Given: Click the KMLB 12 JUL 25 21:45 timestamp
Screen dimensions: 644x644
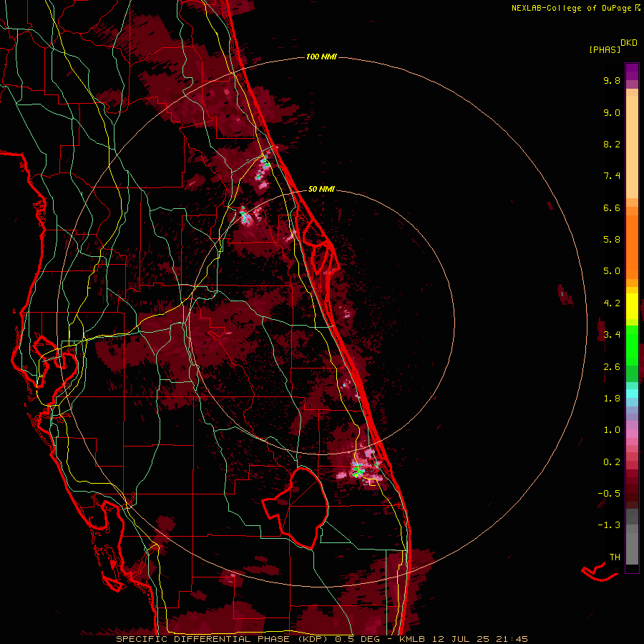Looking at the screenshot, I should (463, 639).
